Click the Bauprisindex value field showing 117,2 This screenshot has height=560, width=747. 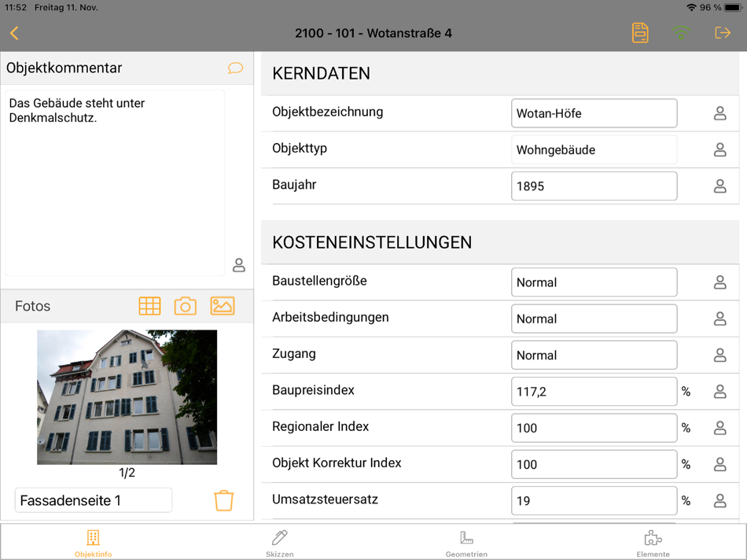594,391
